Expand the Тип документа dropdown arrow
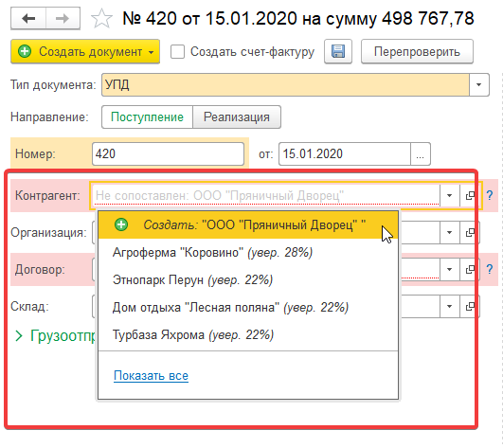Image resolution: width=503 pixels, height=448 pixels. point(479,84)
